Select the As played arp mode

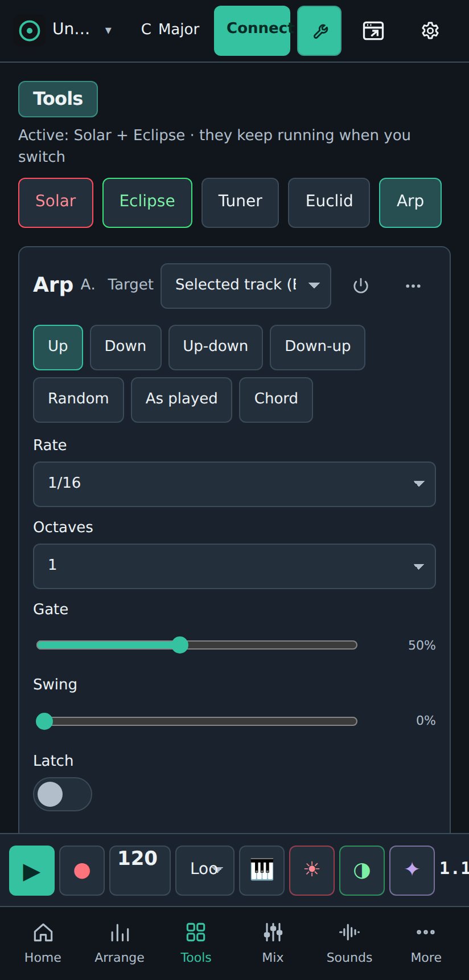pos(182,400)
